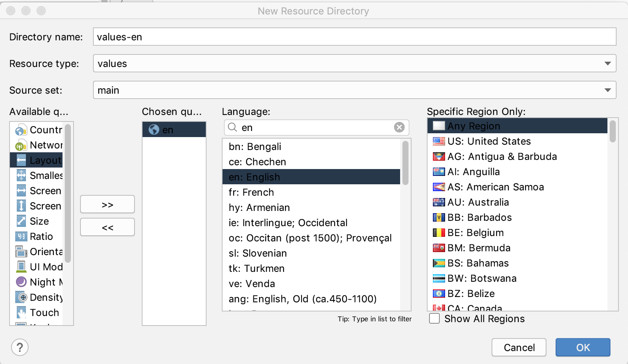
Task: Select 'ce: Chechen' language
Action: [x=311, y=162]
